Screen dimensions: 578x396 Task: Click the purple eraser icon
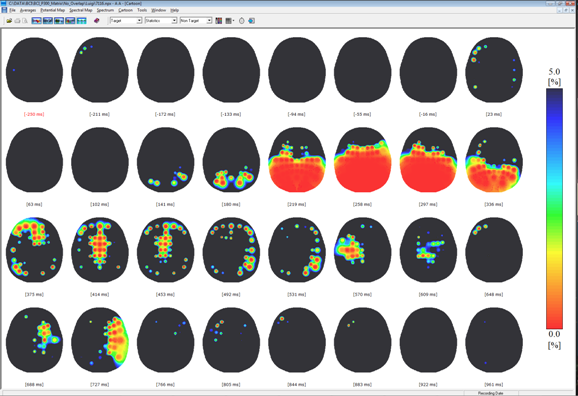(97, 21)
